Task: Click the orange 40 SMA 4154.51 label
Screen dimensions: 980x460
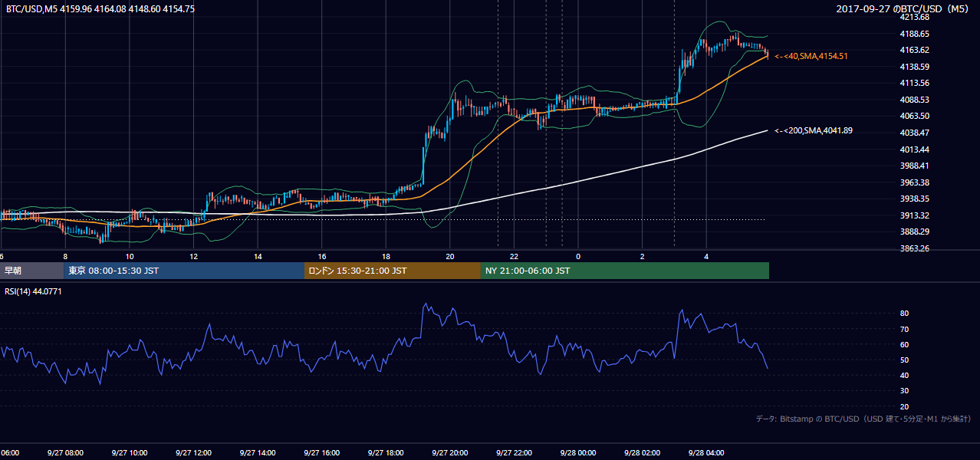Action: pos(811,56)
